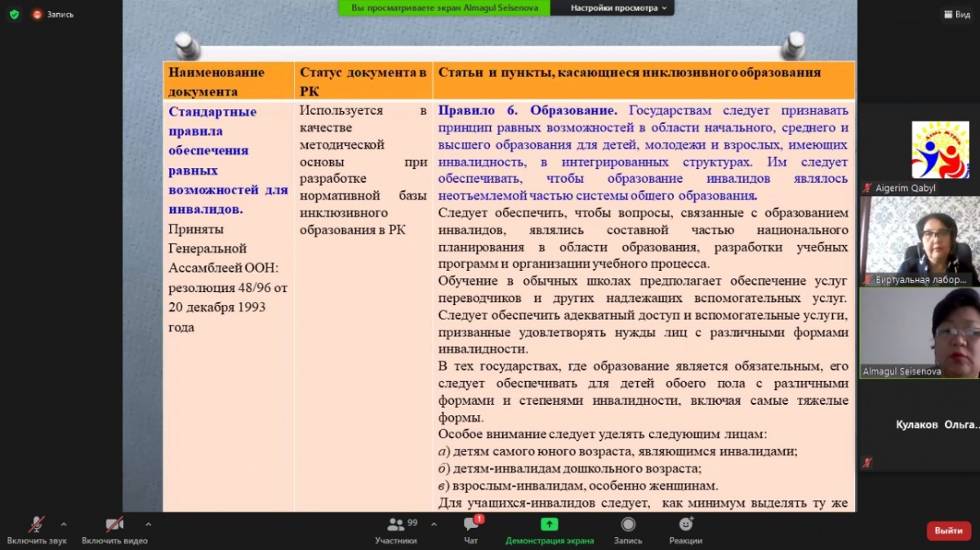Screen dimensions: 980x550
Task: Click the green screen-viewing notification banner
Action: tap(443, 8)
